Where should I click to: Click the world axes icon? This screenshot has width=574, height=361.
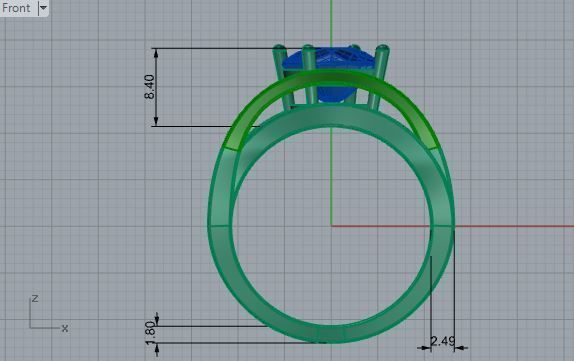pos(49,313)
